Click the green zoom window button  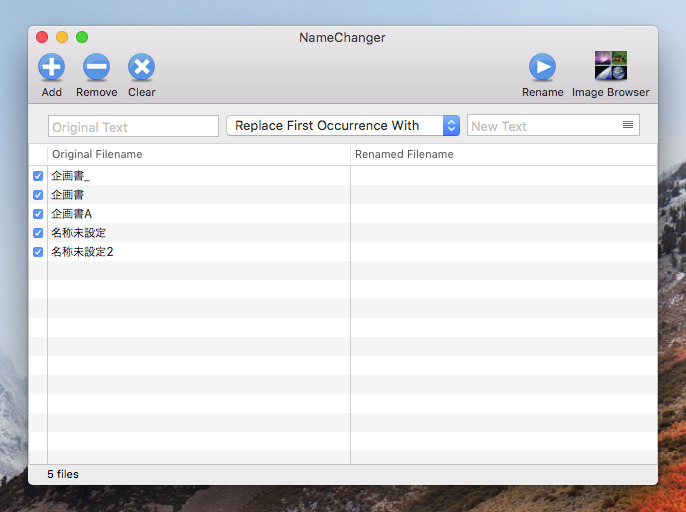[x=82, y=37]
